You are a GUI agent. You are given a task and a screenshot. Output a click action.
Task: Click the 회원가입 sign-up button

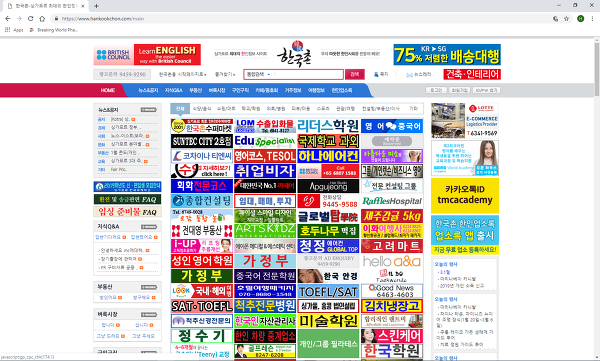pos(459,90)
